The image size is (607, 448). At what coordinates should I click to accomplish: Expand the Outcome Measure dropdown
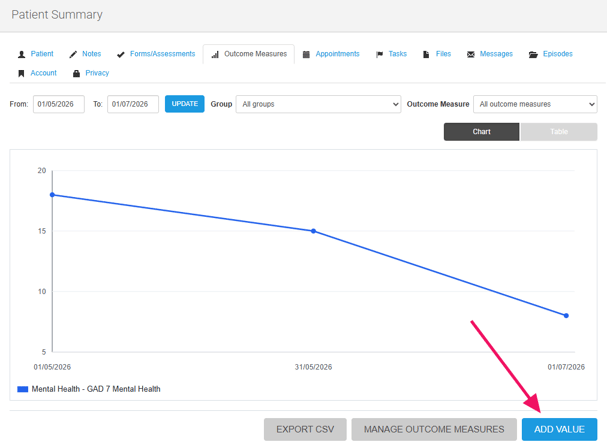coord(535,104)
